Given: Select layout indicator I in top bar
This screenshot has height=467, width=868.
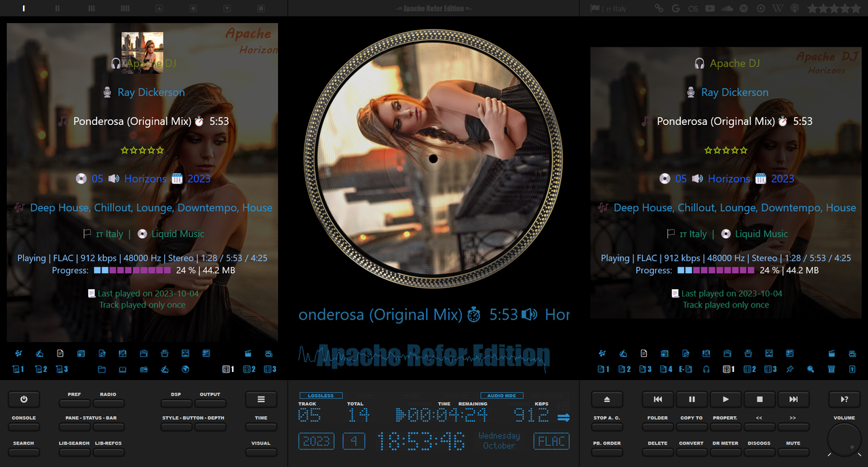Looking at the screenshot, I should pyautogui.click(x=24, y=8).
